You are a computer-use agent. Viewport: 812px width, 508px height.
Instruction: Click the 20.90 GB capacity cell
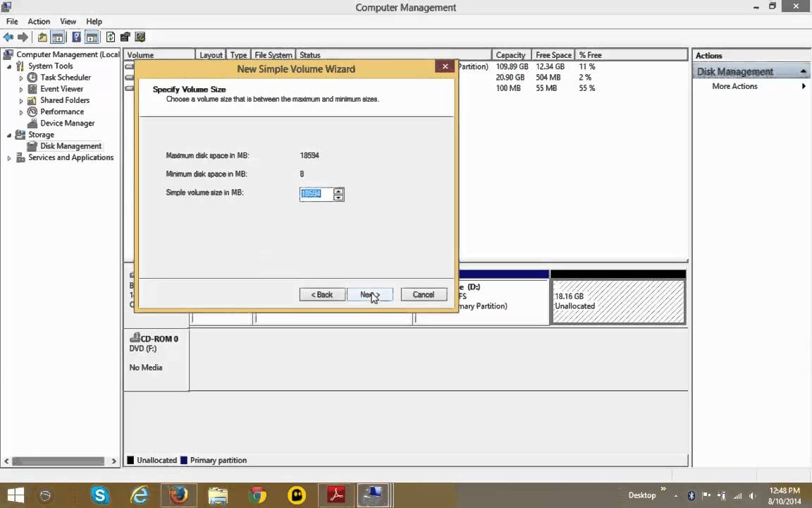pos(510,77)
